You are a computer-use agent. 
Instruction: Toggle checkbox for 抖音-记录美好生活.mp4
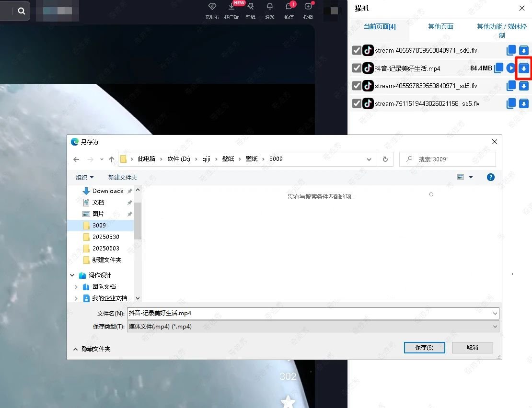pyautogui.click(x=356, y=68)
